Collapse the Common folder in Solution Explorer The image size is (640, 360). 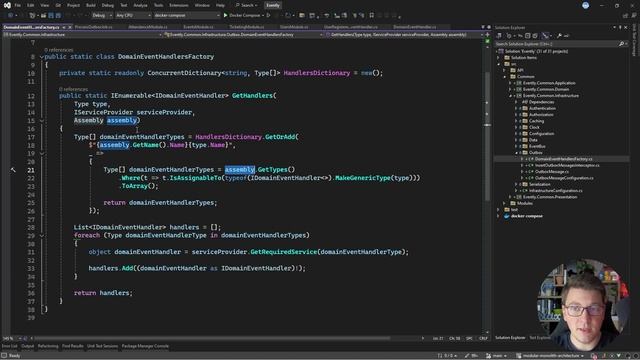coord(504,77)
